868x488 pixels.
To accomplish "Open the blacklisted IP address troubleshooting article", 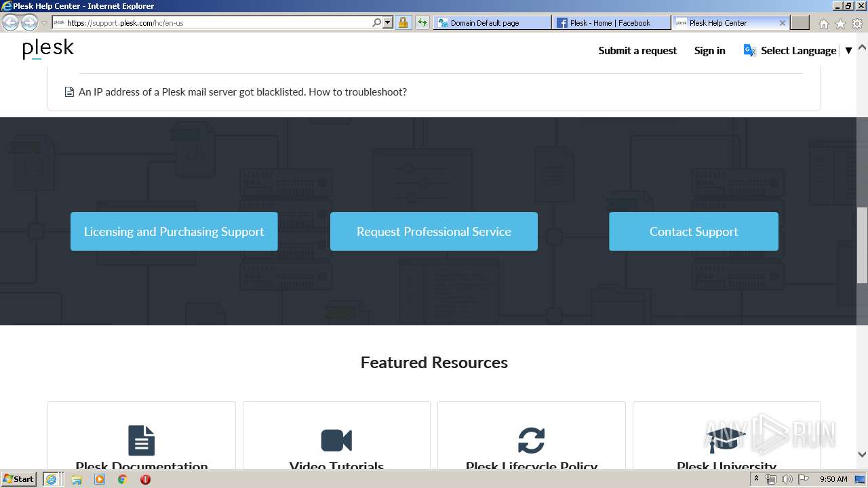I will pyautogui.click(x=243, y=91).
